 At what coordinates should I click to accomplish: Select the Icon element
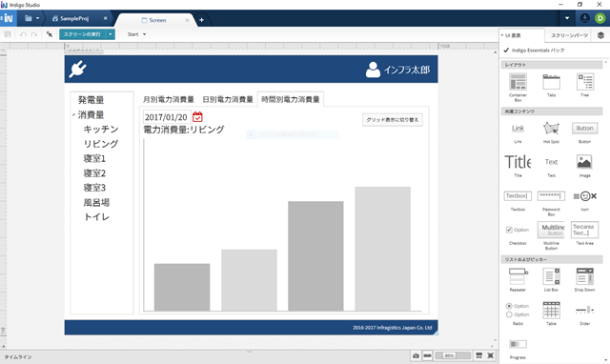point(584,201)
